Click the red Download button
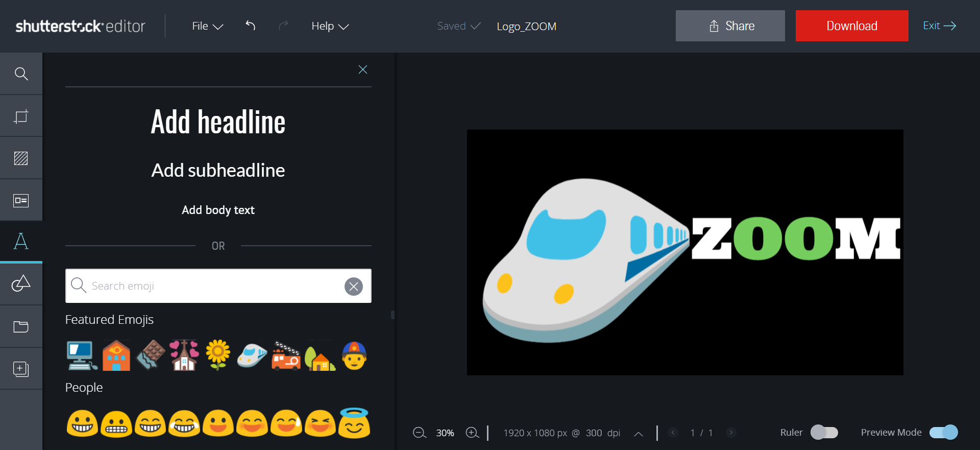Viewport: 980px width, 450px height. click(x=851, y=26)
